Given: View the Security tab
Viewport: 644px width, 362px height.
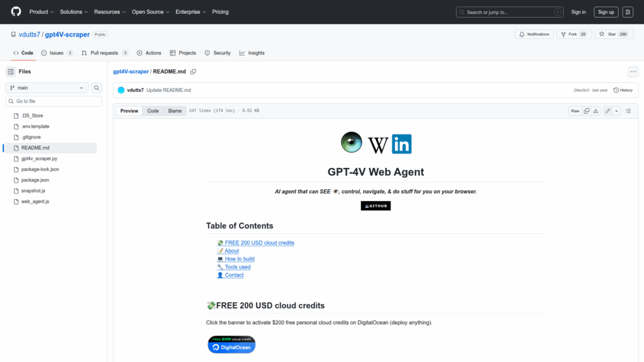Looking at the screenshot, I should point(218,53).
